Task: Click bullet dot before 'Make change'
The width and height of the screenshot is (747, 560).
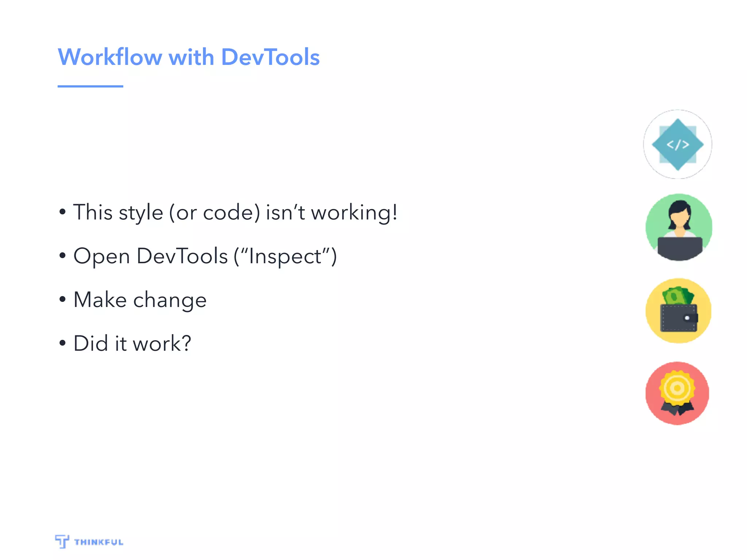Action: point(62,299)
